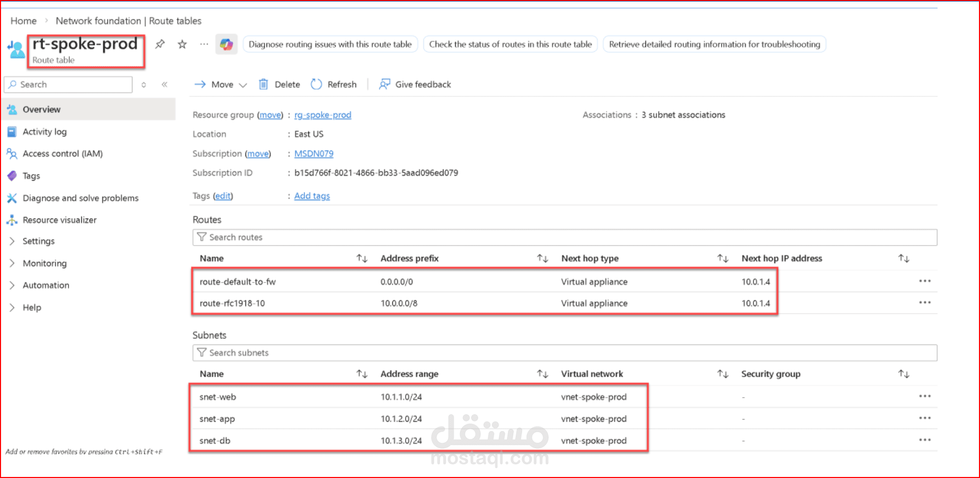Select Overview in the sidebar

[41, 109]
